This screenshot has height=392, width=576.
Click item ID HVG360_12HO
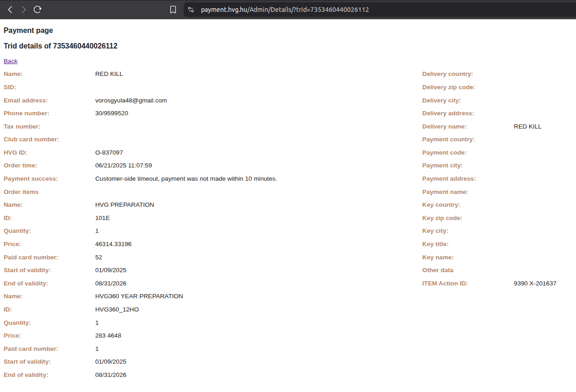117,310
